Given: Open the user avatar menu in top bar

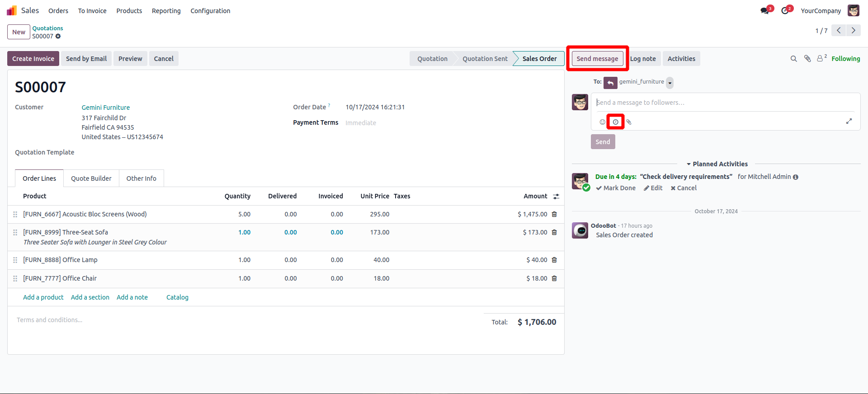Looking at the screenshot, I should (854, 10).
